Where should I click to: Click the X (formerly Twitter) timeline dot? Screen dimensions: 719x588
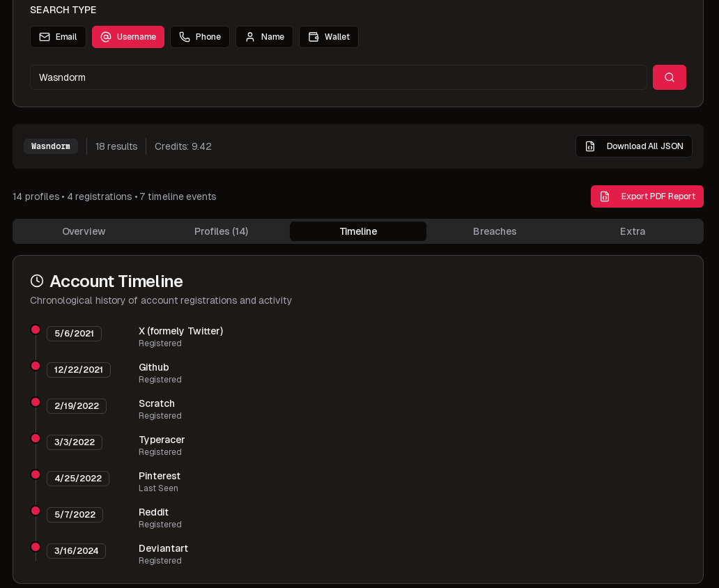click(36, 330)
